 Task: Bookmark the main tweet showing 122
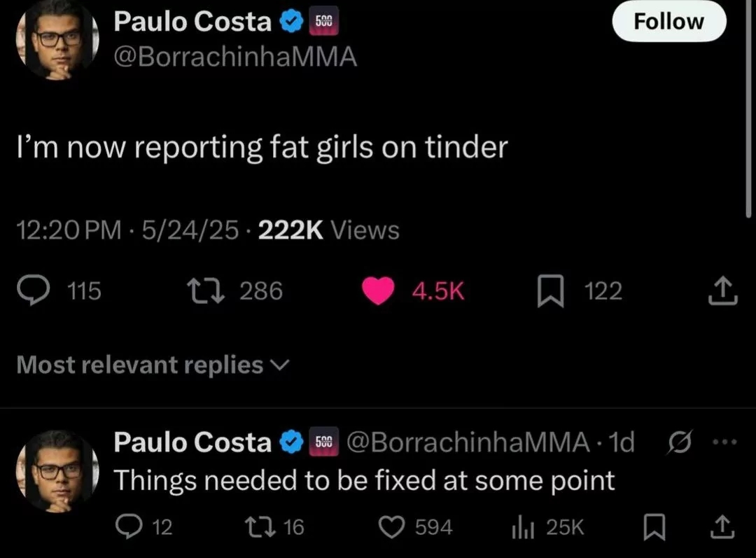click(x=551, y=291)
